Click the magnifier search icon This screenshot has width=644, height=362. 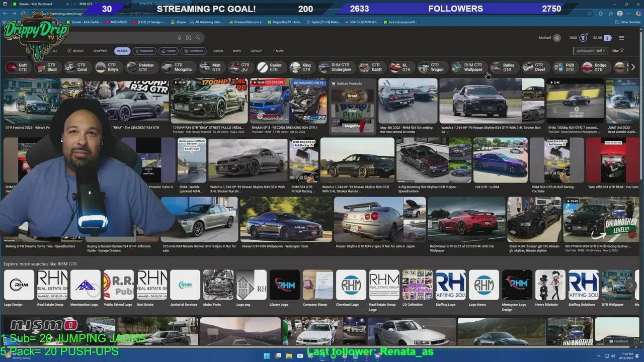tap(198, 38)
